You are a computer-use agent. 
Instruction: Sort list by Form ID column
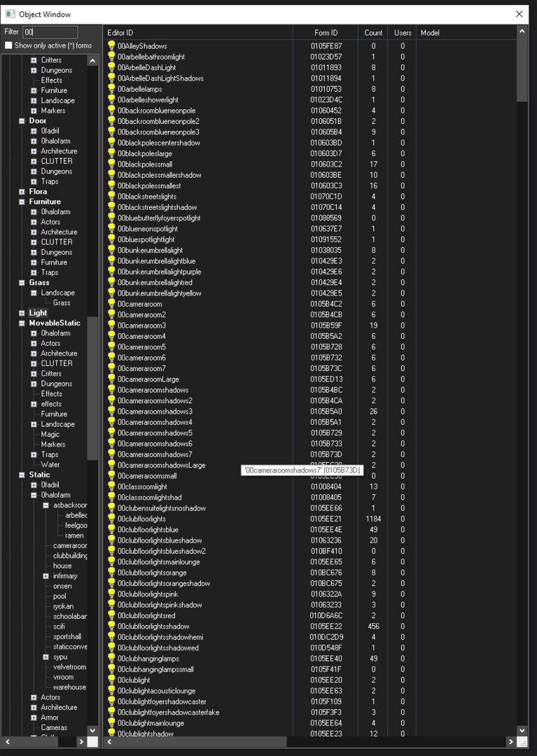[326, 32]
